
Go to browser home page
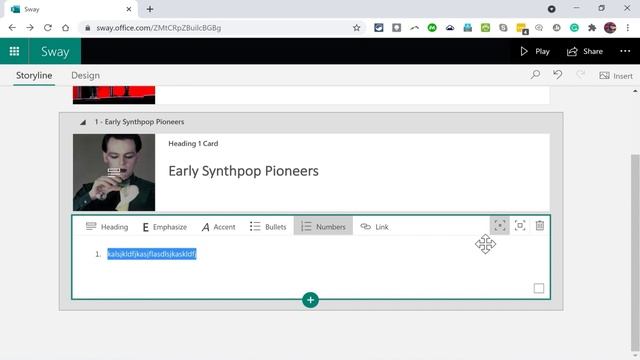pyautogui.click(x=65, y=28)
